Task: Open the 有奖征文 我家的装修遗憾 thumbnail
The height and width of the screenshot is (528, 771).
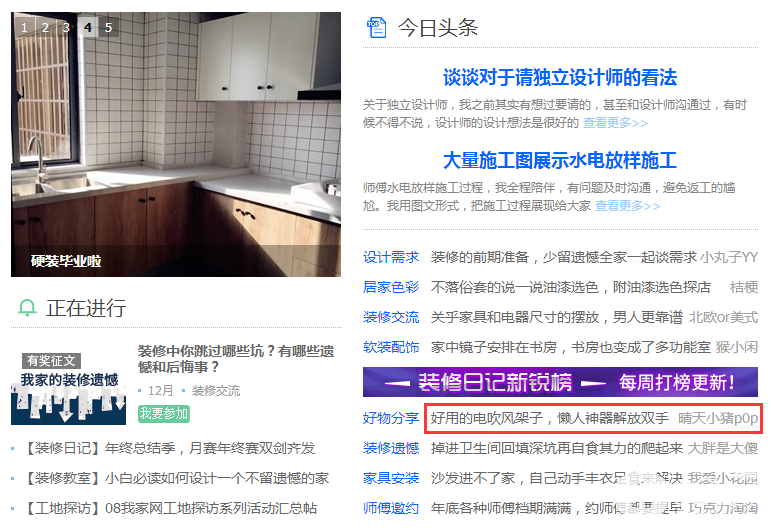Action: point(68,388)
